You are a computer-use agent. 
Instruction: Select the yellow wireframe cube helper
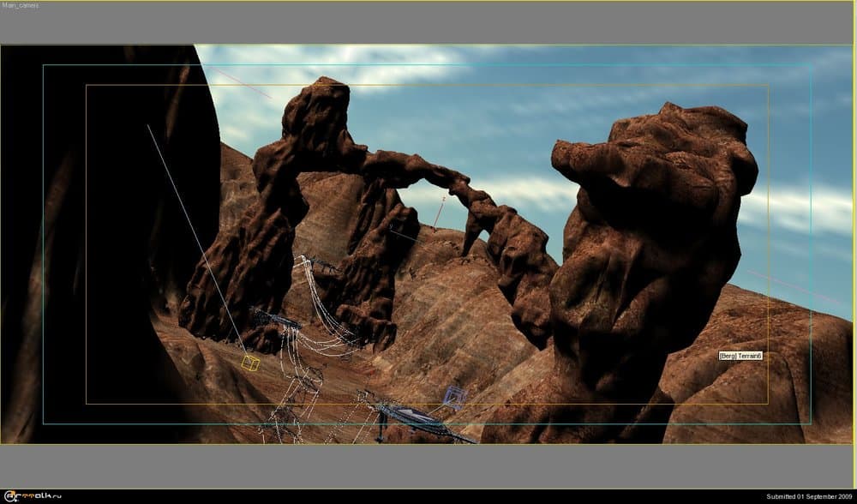tap(250, 363)
